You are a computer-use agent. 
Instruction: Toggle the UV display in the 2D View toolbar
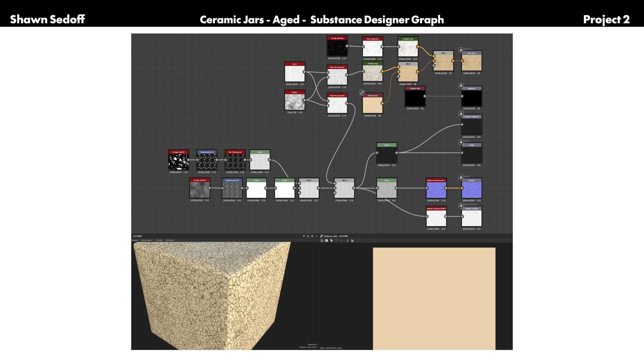click(341, 240)
